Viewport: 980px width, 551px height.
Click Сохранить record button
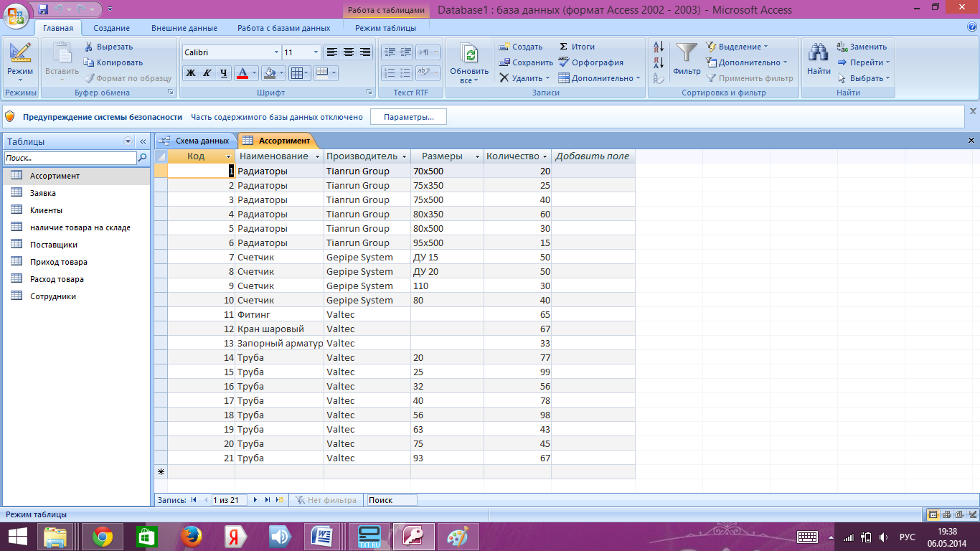526,62
